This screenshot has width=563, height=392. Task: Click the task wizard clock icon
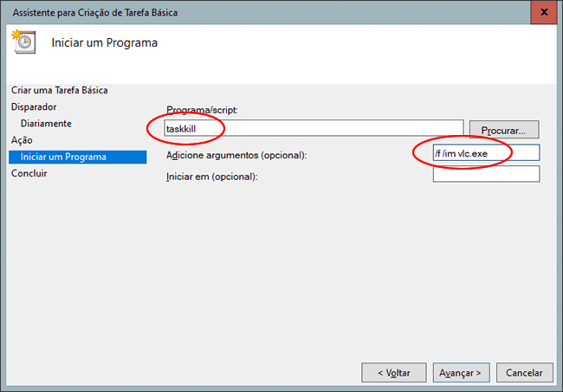click(x=23, y=42)
